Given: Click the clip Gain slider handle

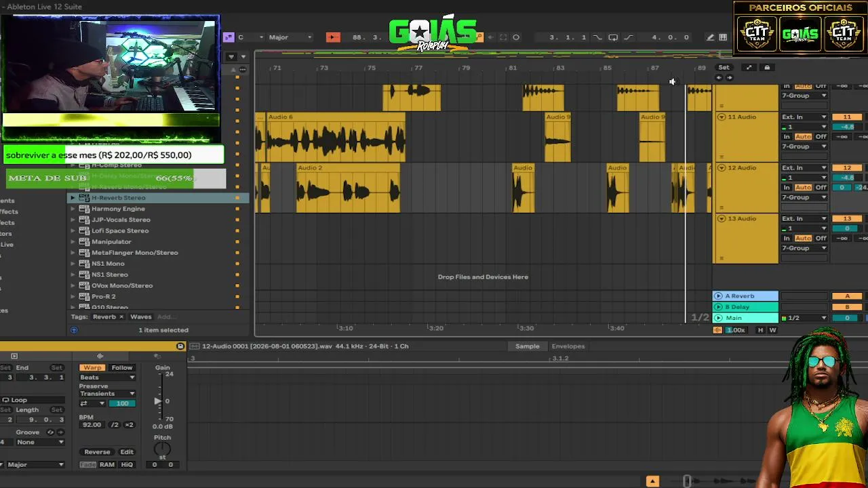Looking at the screenshot, I should coord(158,401).
